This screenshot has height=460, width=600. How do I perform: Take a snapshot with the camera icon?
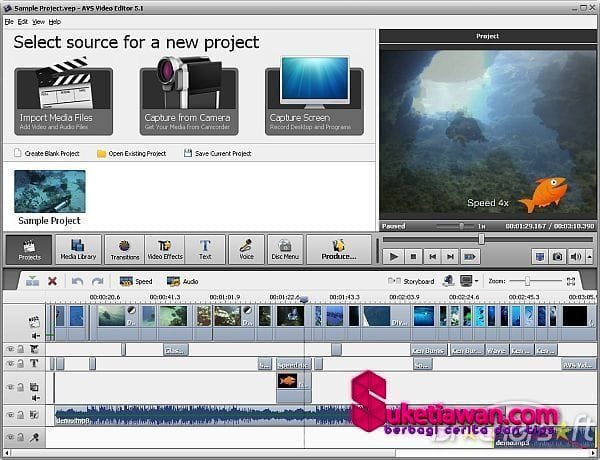point(556,257)
